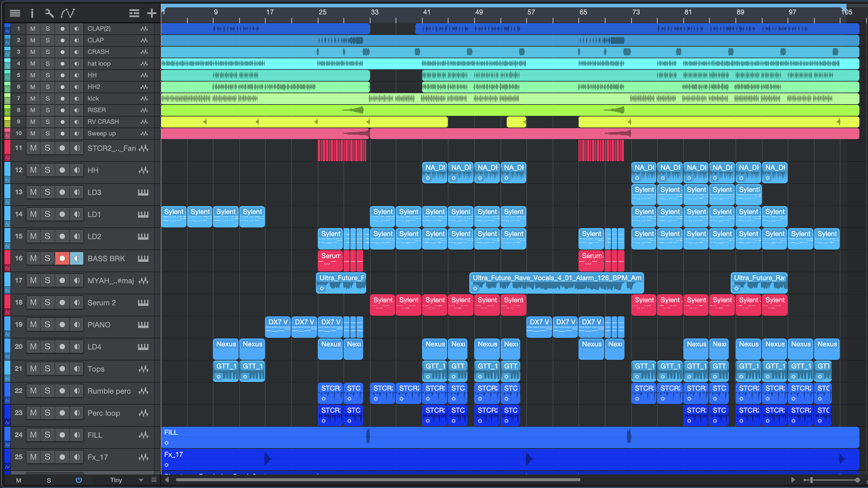The width and height of the screenshot is (868, 488).
Task: Click the global power icon at bottom
Action: click(79, 480)
